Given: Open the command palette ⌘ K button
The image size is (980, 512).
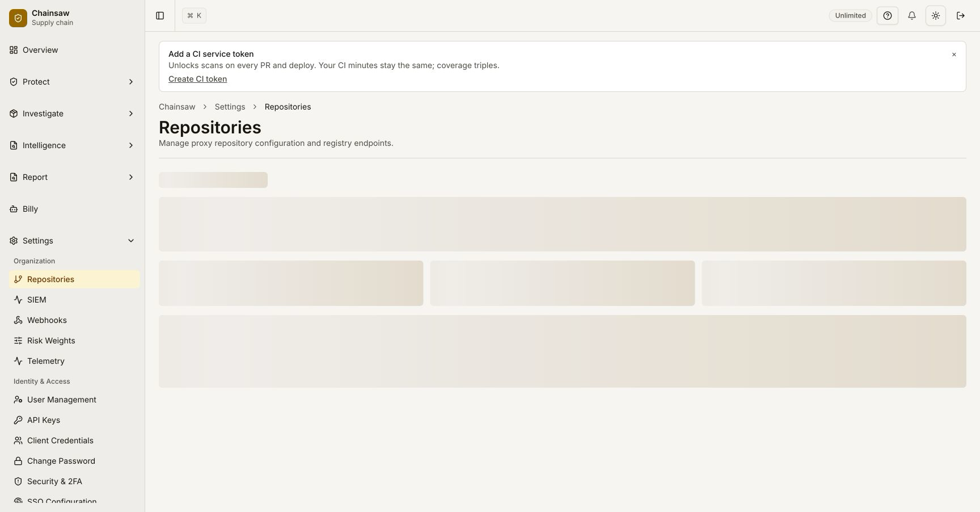Looking at the screenshot, I should click(194, 16).
